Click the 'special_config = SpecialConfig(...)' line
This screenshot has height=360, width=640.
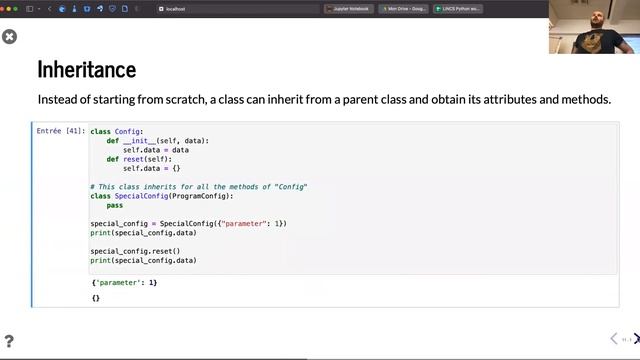point(188,224)
